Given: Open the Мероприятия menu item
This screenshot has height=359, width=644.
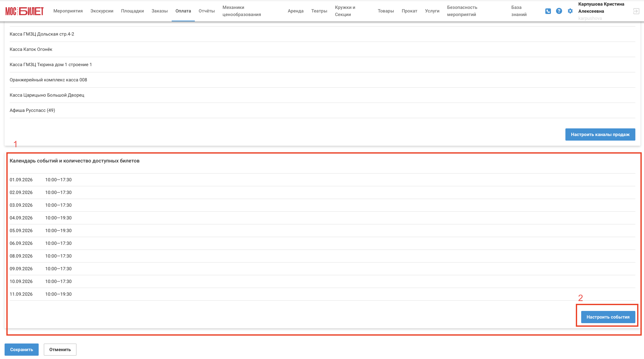Looking at the screenshot, I should 68,11.
